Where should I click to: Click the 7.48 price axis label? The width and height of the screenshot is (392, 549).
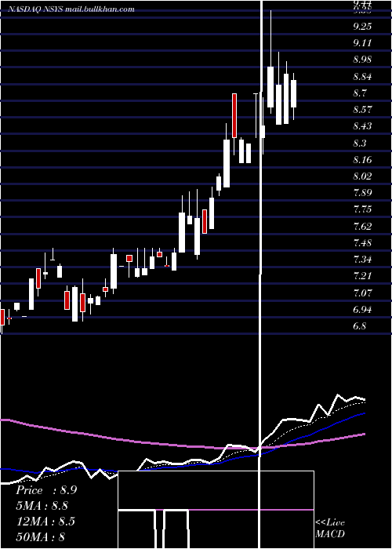pos(362,243)
